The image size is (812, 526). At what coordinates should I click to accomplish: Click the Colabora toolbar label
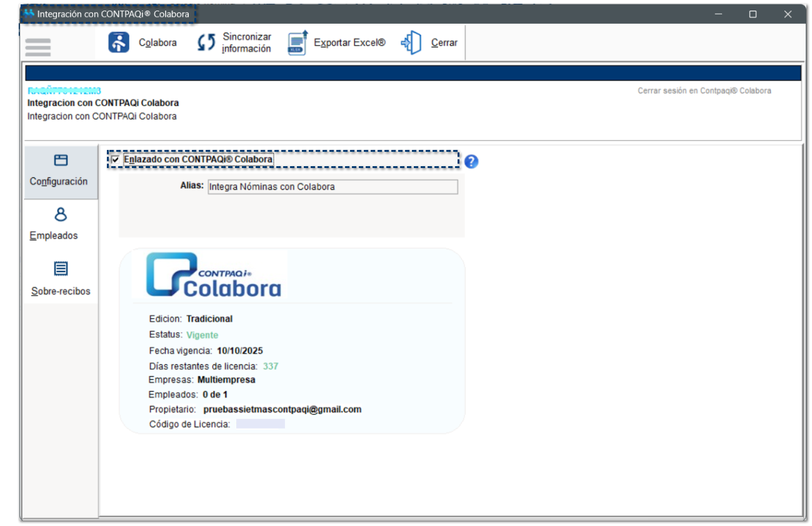[158, 42]
